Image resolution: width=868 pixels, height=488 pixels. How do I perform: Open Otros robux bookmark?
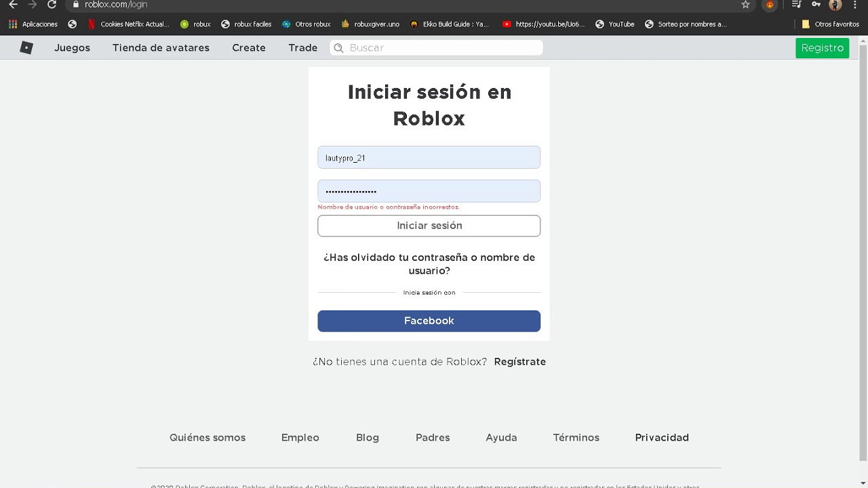[307, 24]
